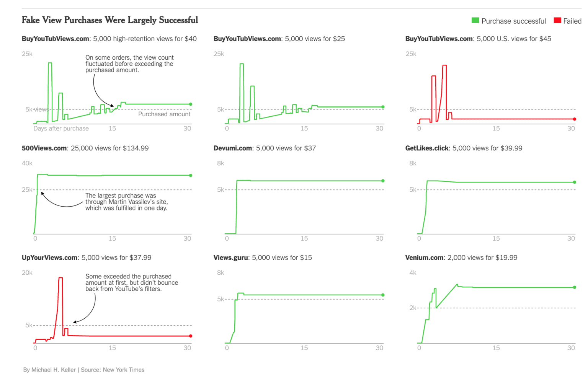
Task: Click the red Failed legend swatch
Action: pos(557,21)
